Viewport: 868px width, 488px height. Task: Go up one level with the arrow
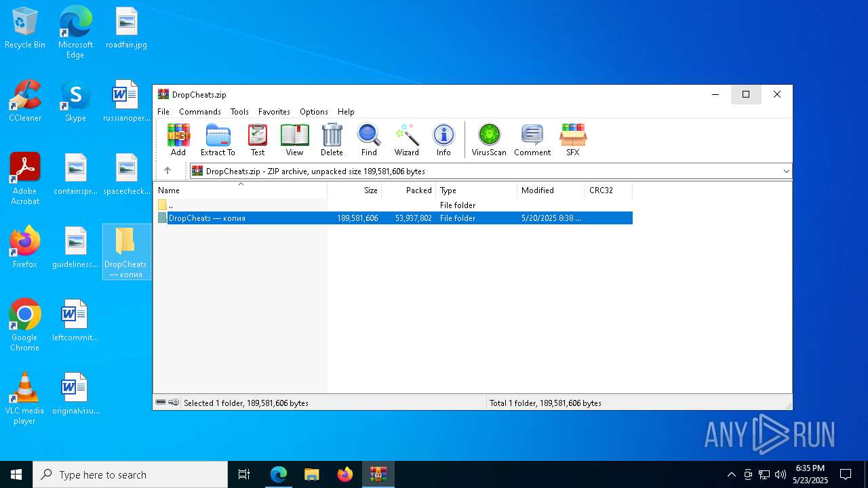point(167,171)
